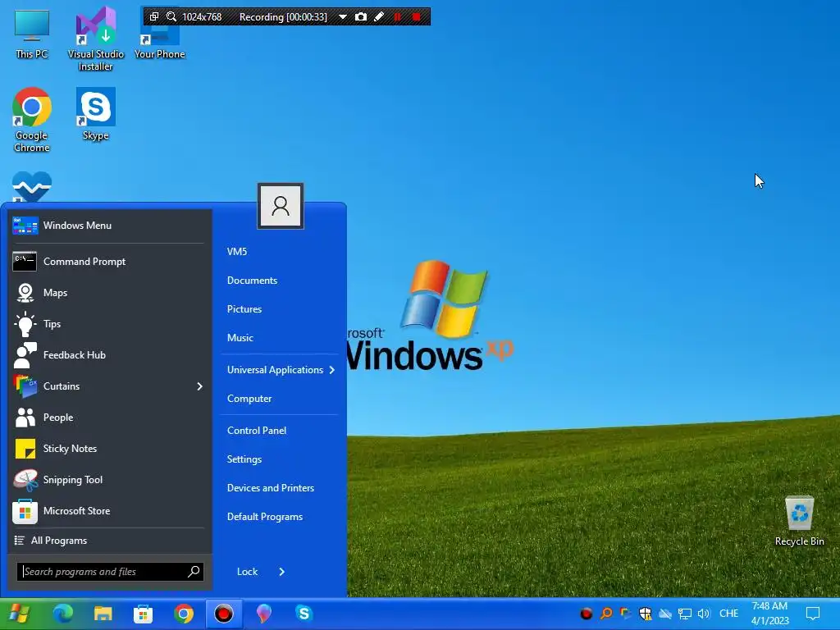This screenshot has height=630, width=840.
Task: Open the Recycle Bin on desktop
Action: click(799, 521)
